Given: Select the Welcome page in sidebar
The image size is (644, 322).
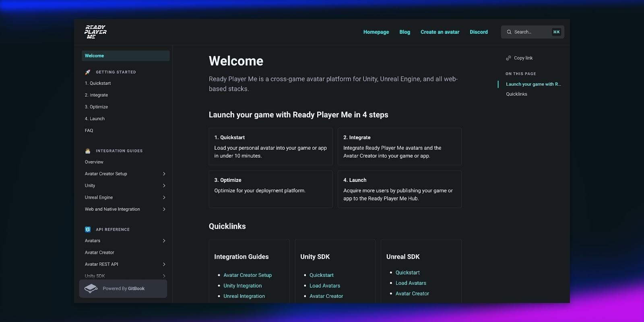Looking at the screenshot, I should [x=126, y=56].
